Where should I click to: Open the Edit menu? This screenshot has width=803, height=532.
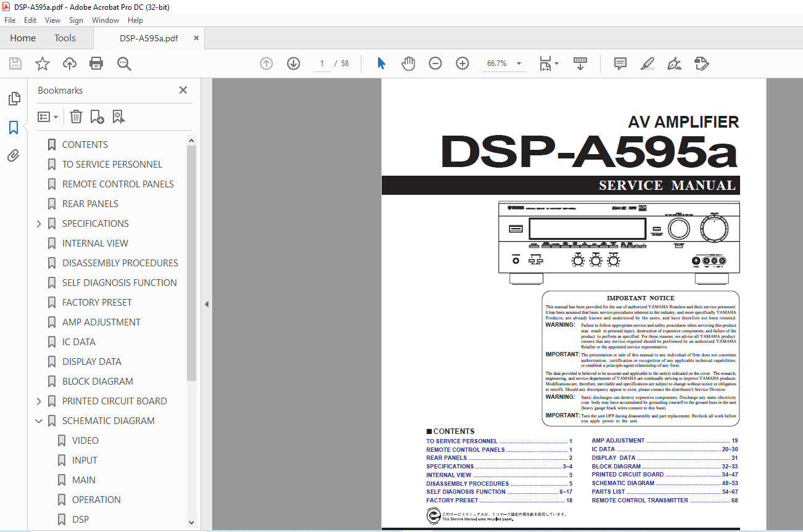pos(30,20)
